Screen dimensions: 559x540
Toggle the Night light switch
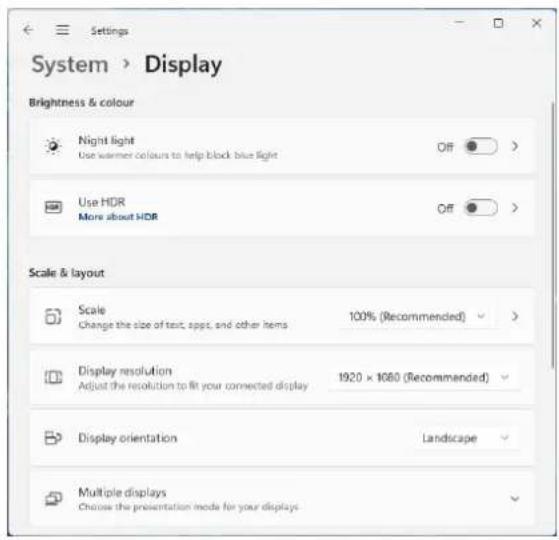(481, 146)
